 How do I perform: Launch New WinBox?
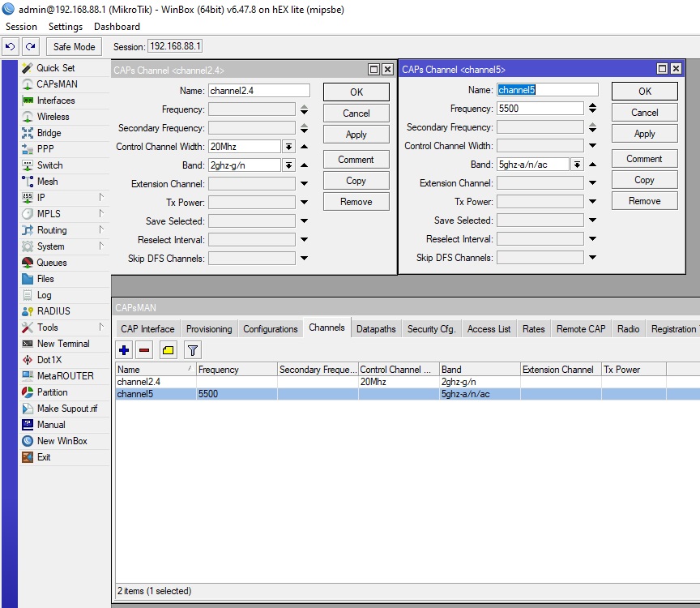(62, 441)
